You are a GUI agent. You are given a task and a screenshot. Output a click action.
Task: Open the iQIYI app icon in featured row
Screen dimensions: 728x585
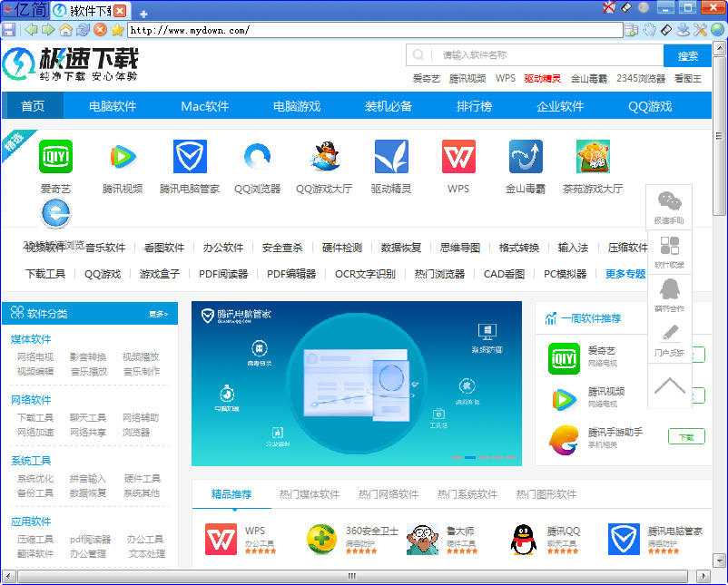point(55,156)
